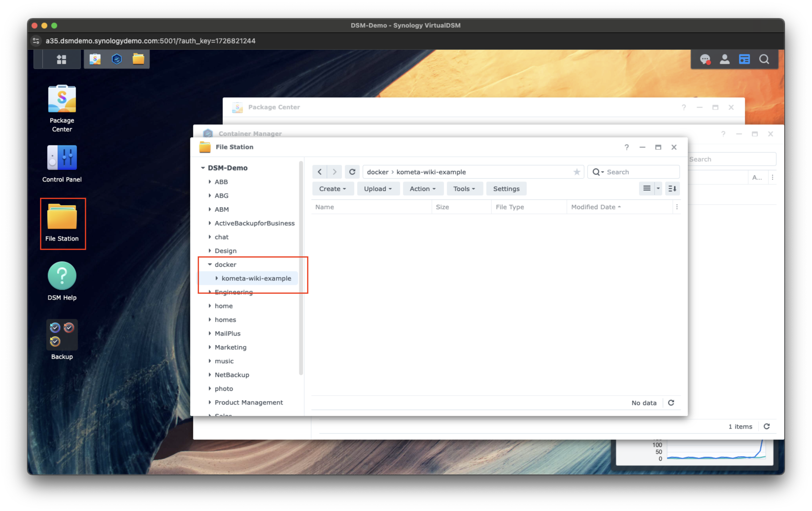The height and width of the screenshot is (511, 812).
Task: Collapse the DSM-Demo tree root
Action: (x=203, y=168)
